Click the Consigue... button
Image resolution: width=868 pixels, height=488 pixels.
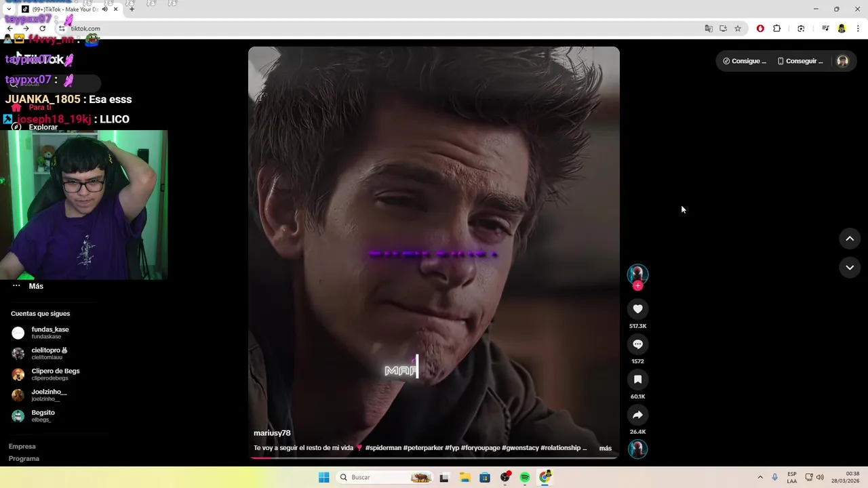click(745, 61)
